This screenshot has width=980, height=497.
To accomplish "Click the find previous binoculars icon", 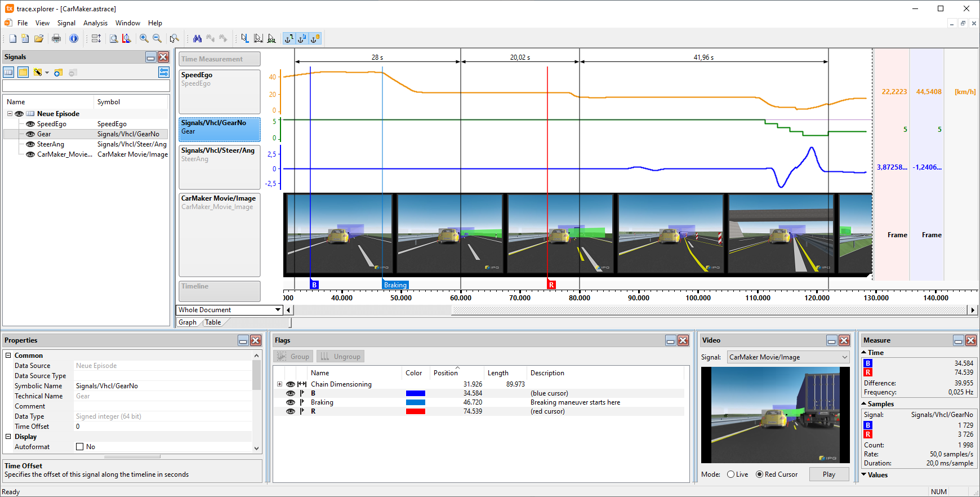I will 210,38.
